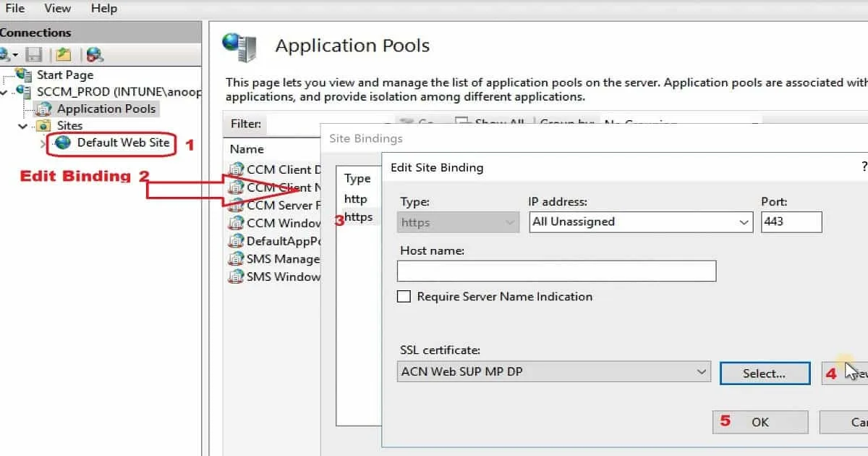Click the Select... certificate button

[x=764, y=373]
